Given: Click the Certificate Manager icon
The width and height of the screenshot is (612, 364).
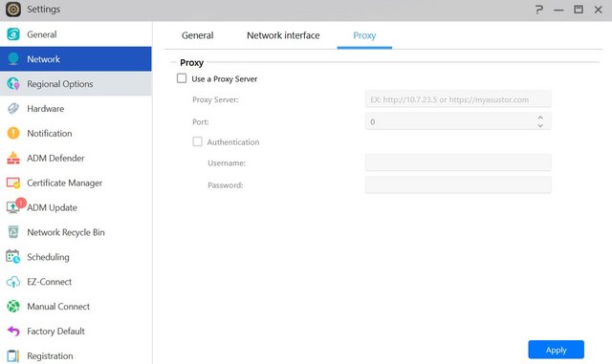Looking at the screenshot, I should click(x=12, y=182).
